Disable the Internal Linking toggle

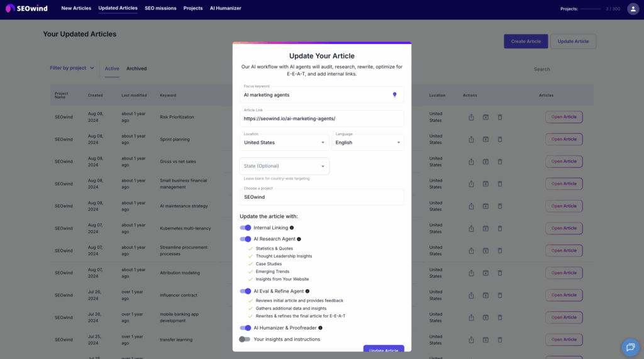(x=245, y=228)
